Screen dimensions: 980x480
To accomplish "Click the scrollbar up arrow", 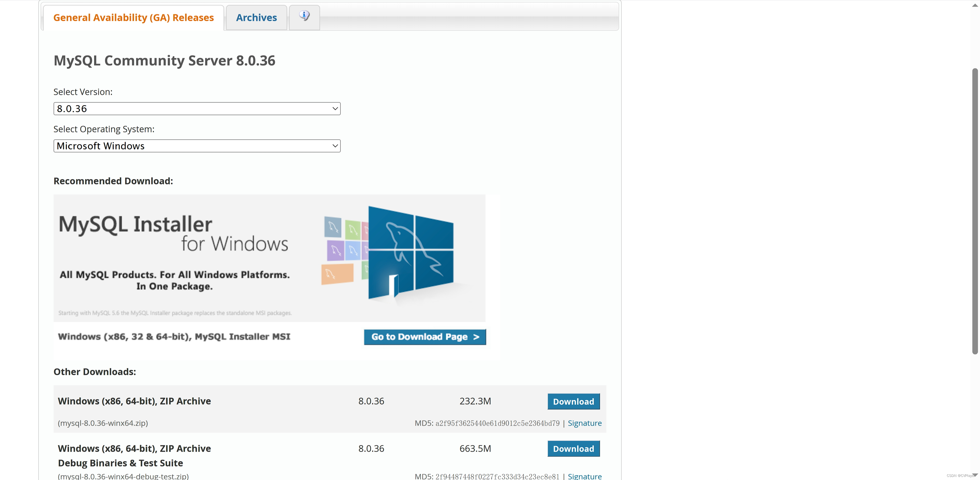I will pyautogui.click(x=975, y=5).
